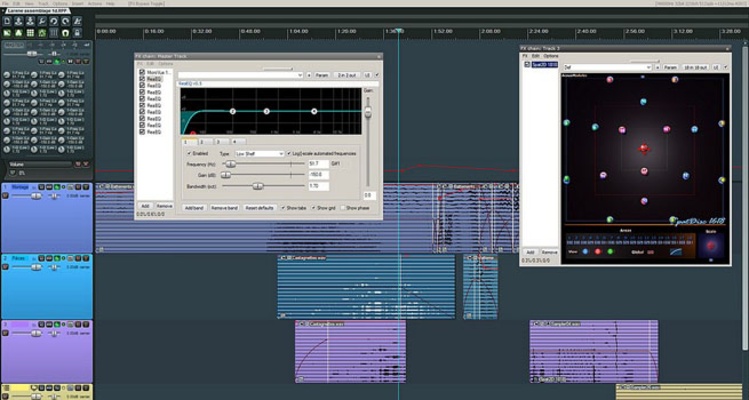
Task: Click the New Project toolbar icon
Action: [8, 20]
